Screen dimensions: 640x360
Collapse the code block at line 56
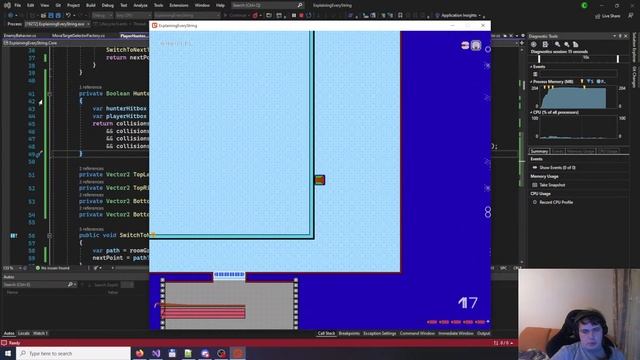tap(49, 236)
